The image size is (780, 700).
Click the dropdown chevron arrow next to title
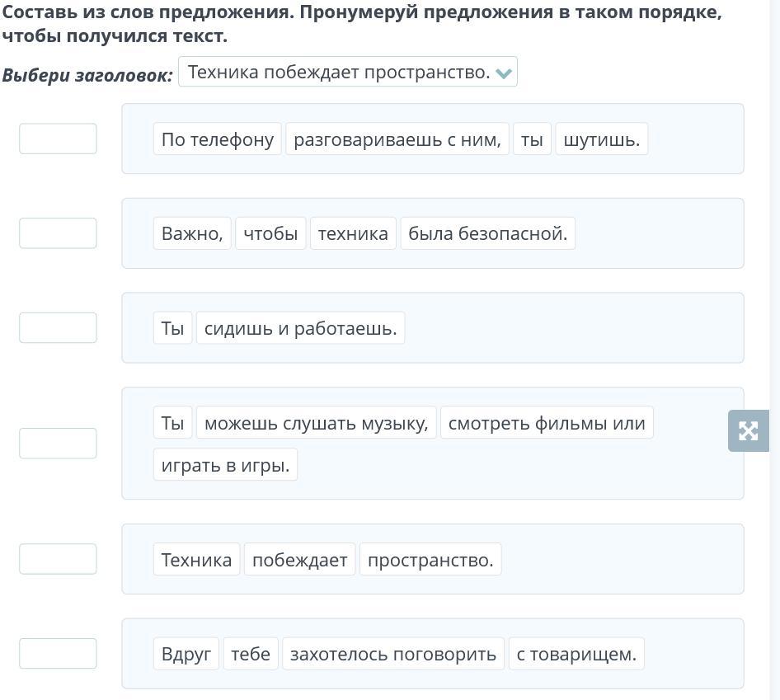[x=505, y=73]
